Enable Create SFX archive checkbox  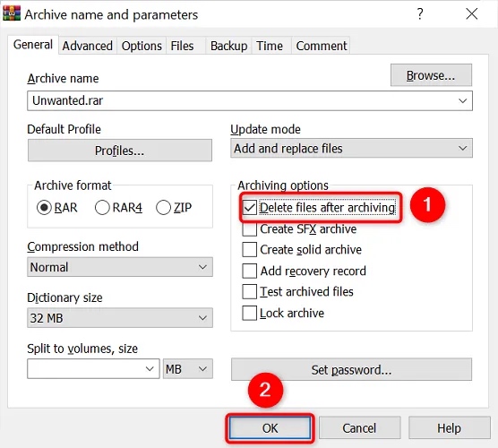coord(249,228)
